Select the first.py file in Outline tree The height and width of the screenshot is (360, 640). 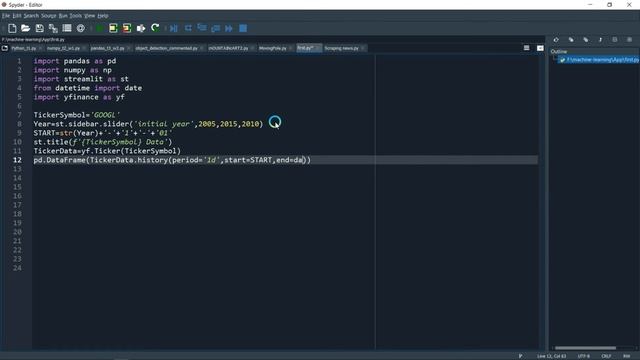tap(599, 60)
